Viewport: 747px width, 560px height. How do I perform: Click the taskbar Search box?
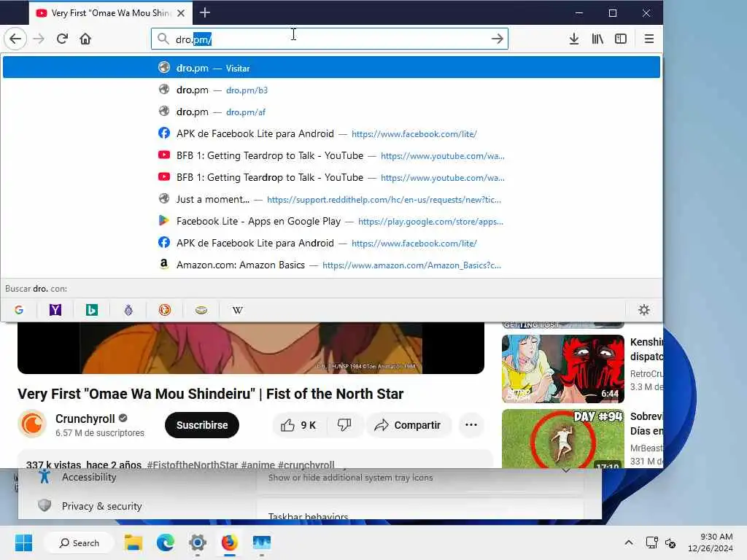click(x=79, y=542)
